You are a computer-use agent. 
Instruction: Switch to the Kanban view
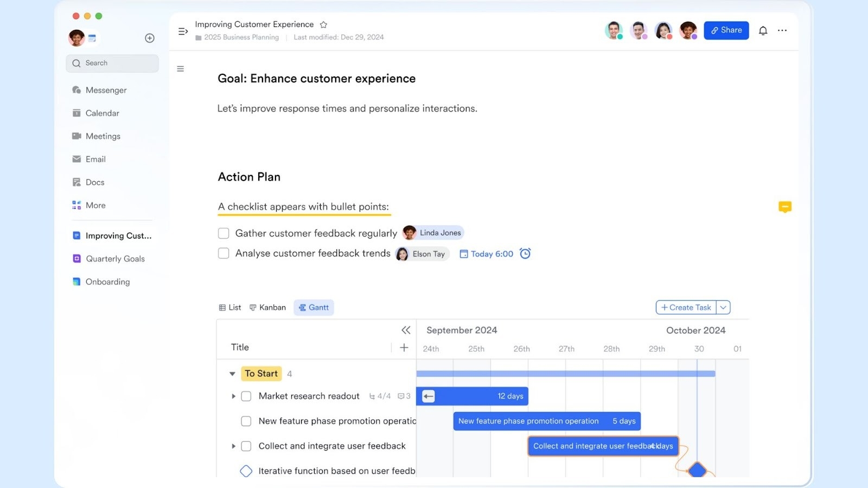click(267, 307)
